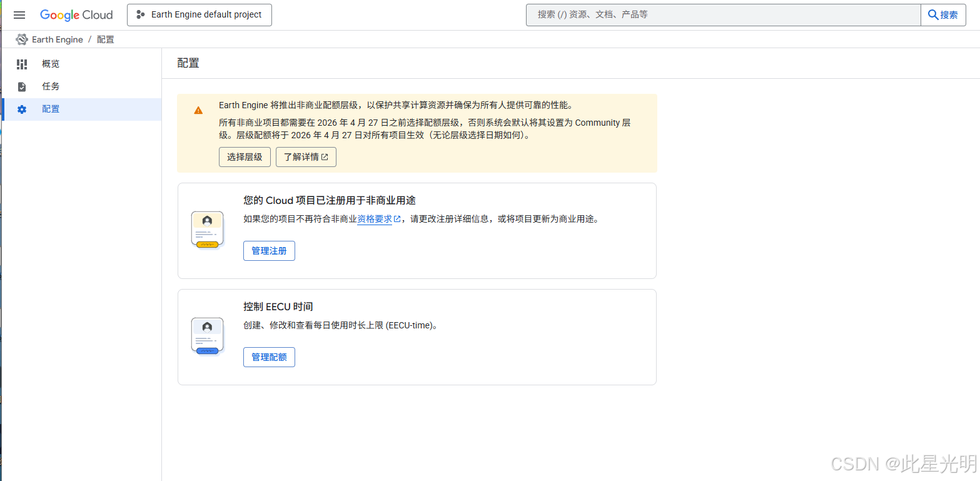Select the 概览 grid icon in sidebar

pos(21,63)
